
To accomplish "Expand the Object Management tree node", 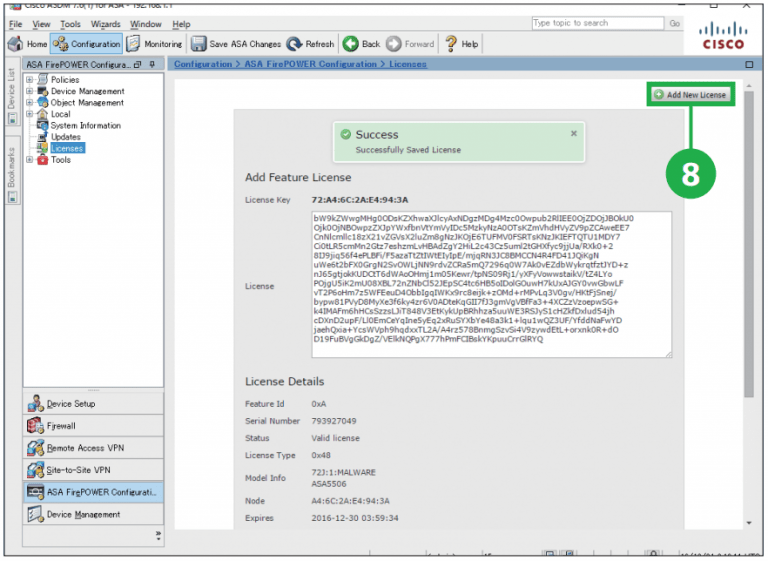I will (x=29, y=102).
